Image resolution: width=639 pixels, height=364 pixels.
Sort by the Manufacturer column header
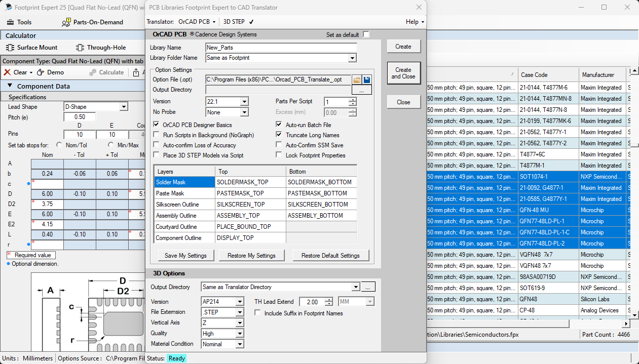603,75
